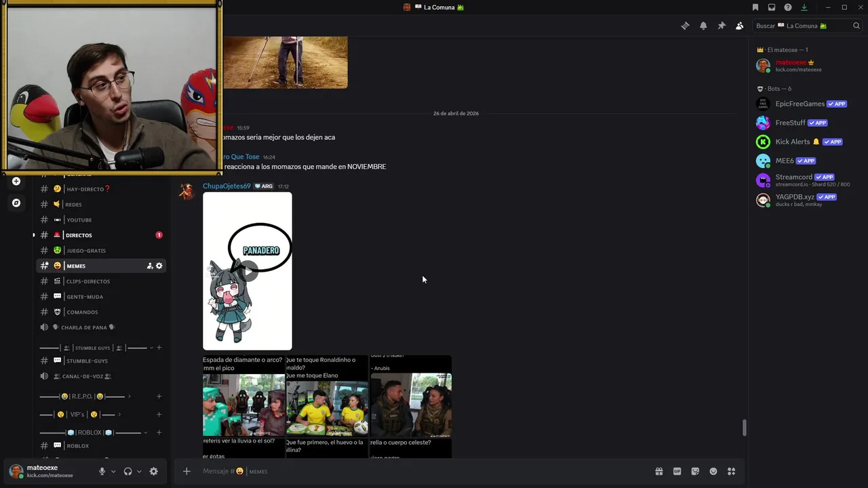
Task: Play the PANADERO video attachment
Action: (248, 271)
